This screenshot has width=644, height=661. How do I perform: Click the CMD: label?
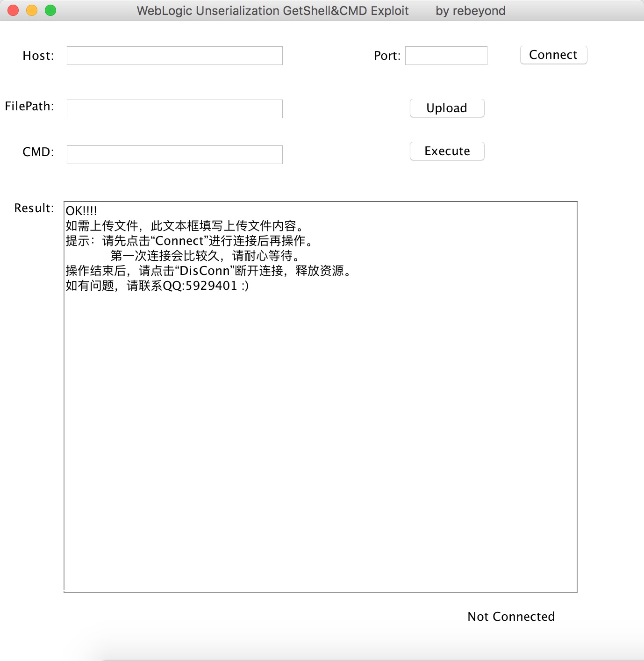(38, 152)
